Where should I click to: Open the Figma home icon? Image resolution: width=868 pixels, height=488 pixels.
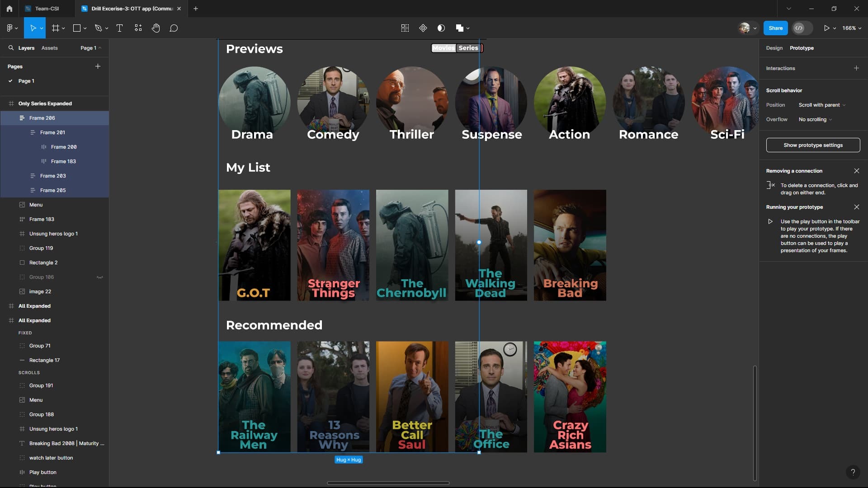click(9, 9)
